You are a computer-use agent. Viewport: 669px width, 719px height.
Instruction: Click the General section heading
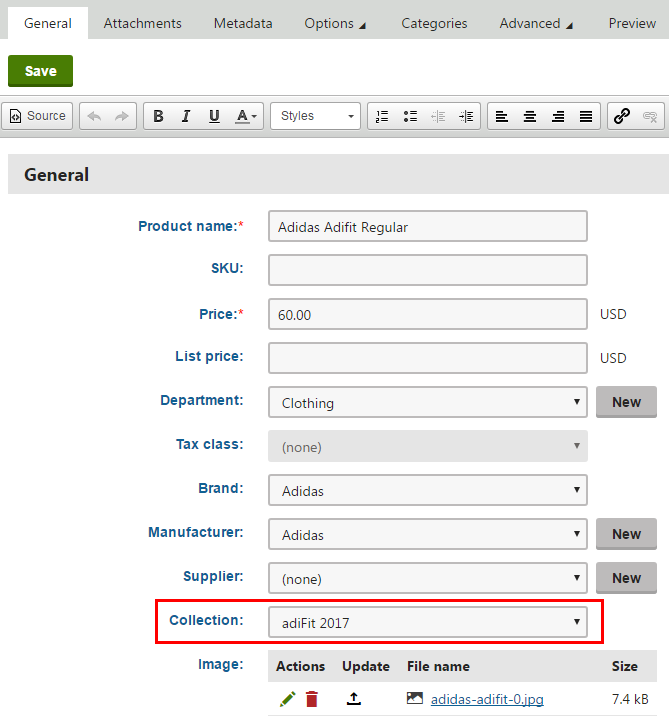pos(56,175)
